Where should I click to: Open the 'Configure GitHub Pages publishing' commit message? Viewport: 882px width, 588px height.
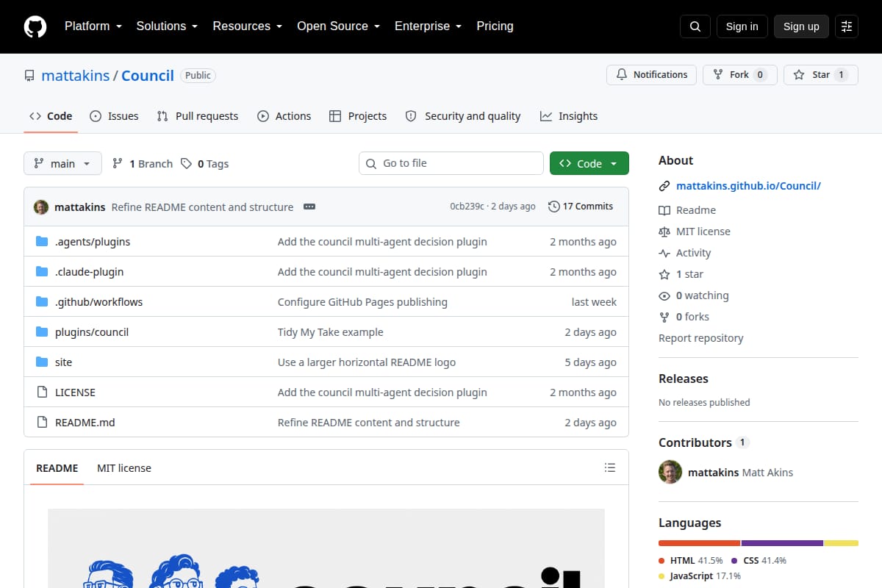tap(362, 302)
